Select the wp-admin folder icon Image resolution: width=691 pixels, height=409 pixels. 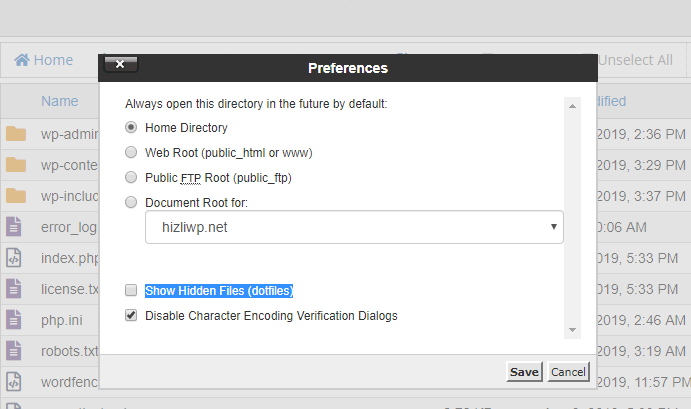[16, 134]
